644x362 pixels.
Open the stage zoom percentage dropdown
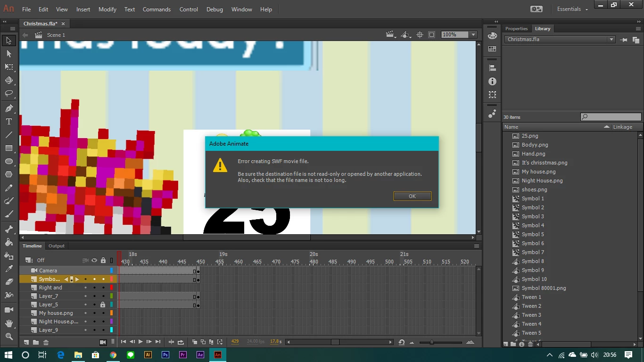[473, 35]
